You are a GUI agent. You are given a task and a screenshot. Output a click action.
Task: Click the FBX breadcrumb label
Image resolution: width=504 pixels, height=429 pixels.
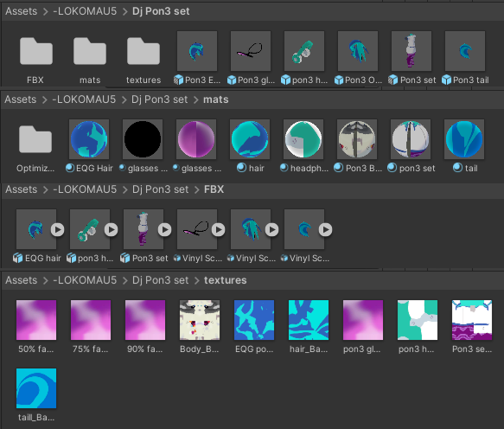[x=214, y=189]
